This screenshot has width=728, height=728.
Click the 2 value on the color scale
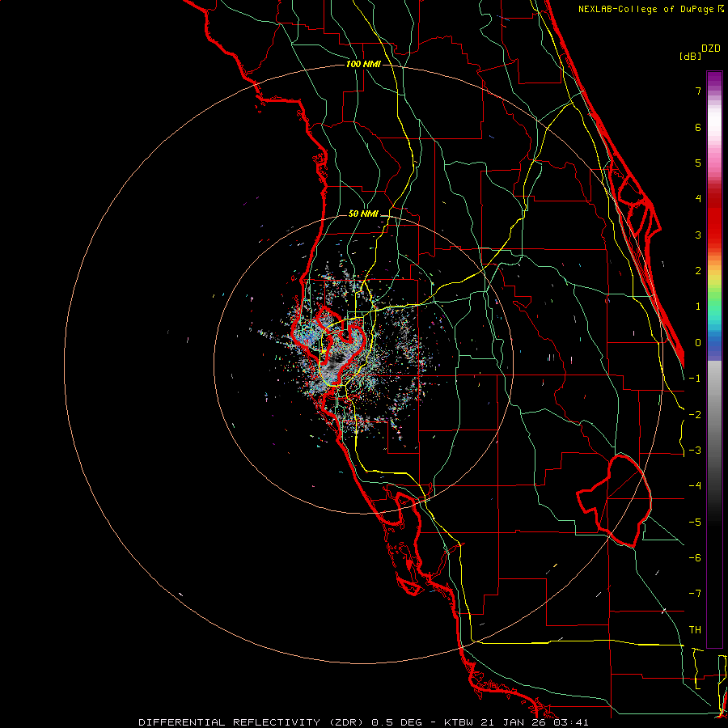pos(698,271)
